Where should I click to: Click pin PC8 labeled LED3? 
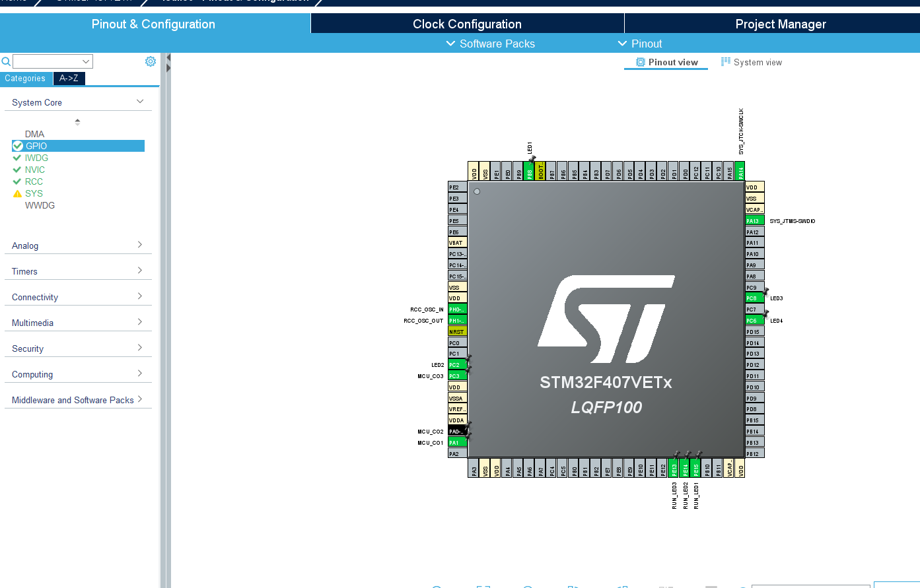pyautogui.click(x=755, y=298)
